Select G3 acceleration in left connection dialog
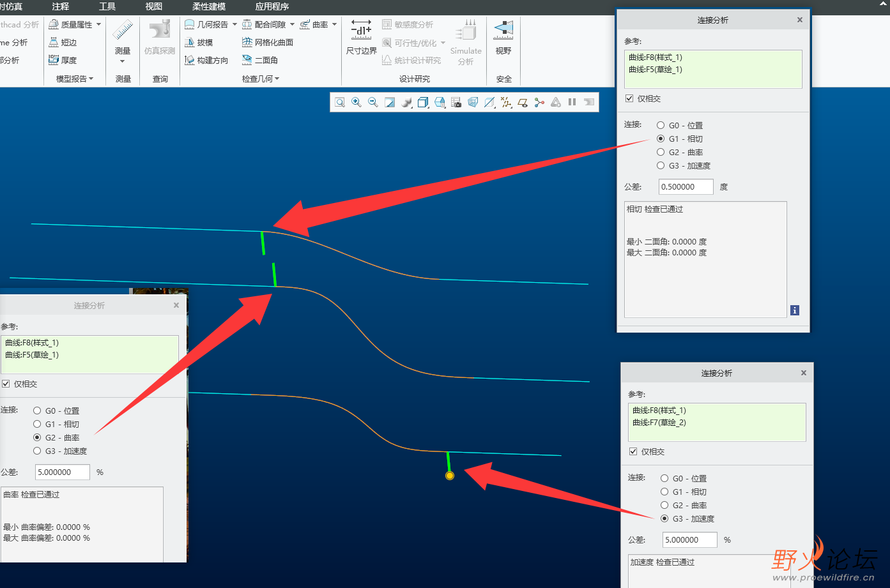Viewport: 890px width, 588px height. 37,451
